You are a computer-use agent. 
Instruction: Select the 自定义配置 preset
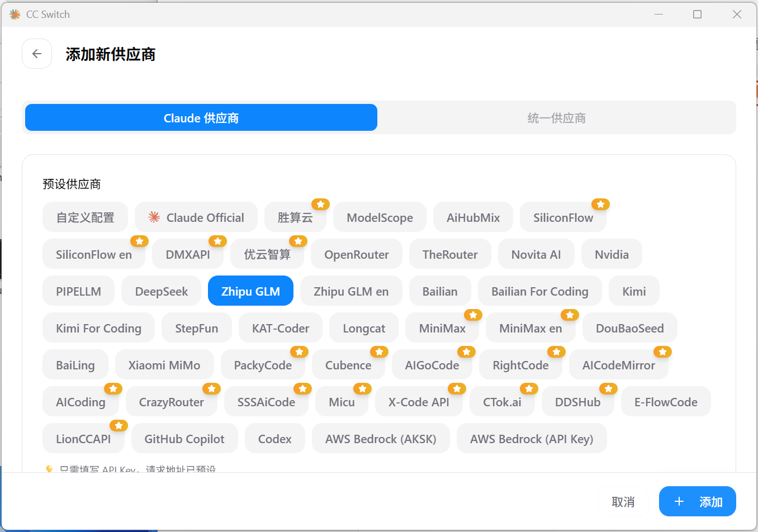click(x=85, y=217)
